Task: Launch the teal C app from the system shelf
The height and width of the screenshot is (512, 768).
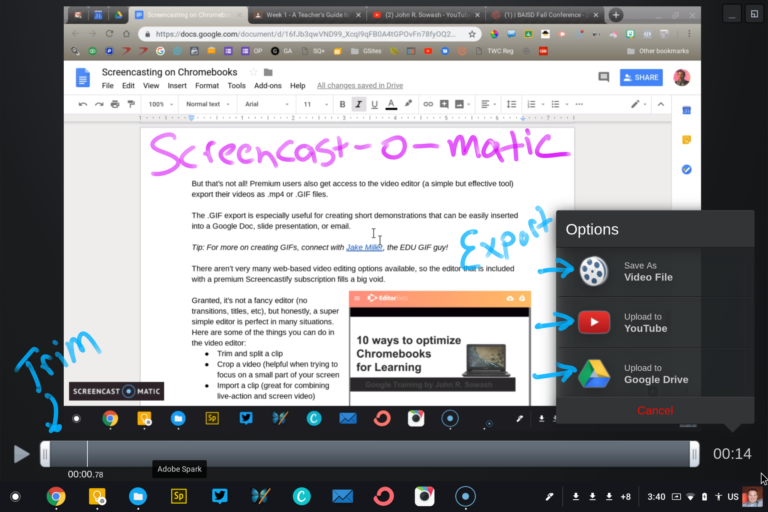Action: 302,497
